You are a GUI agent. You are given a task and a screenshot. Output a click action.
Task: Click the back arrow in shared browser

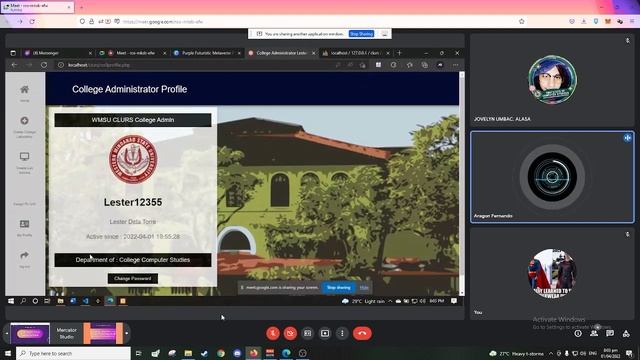tap(14, 65)
